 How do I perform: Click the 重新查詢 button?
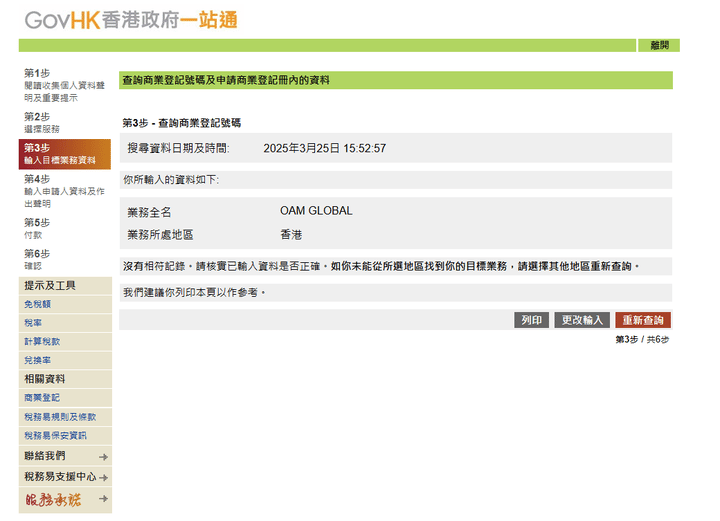pyautogui.click(x=643, y=320)
